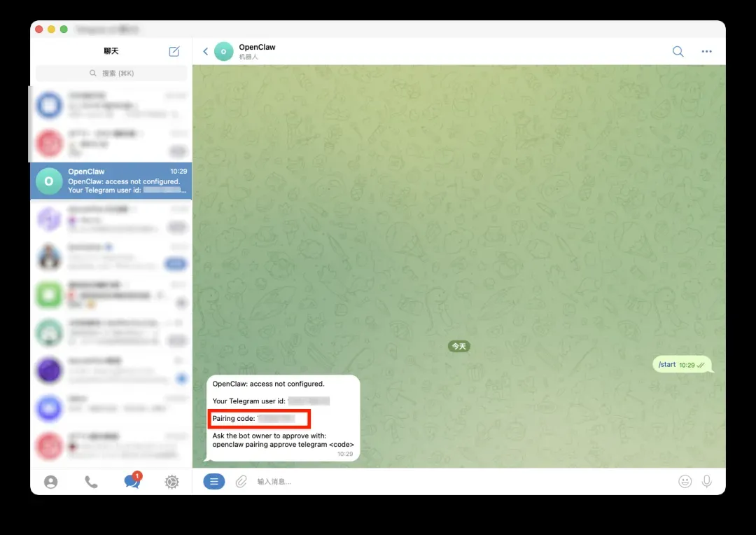Image resolution: width=756 pixels, height=535 pixels.
Task: Open settings gear tab
Action: [x=171, y=482]
